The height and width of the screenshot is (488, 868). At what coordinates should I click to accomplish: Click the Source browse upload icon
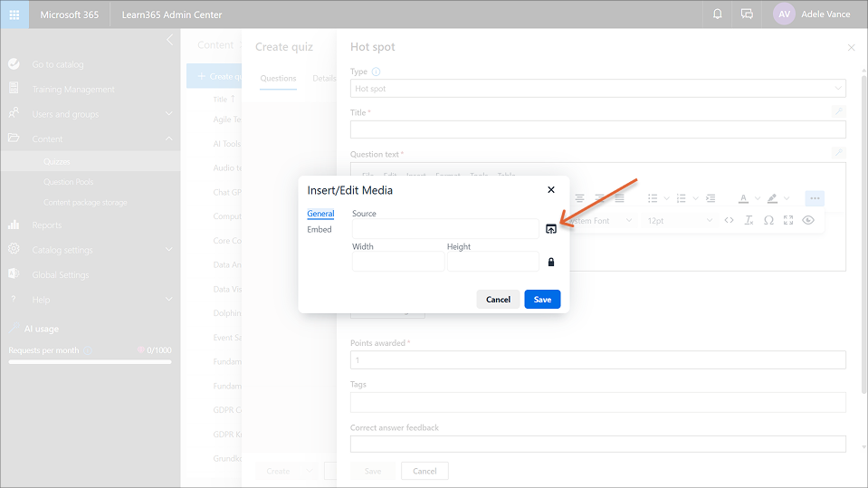click(x=551, y=229)
